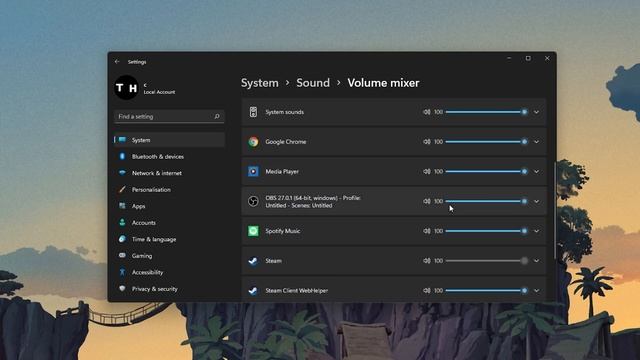Go to Sound in the breadcrumb
640x360 pixels.
pos(313,83)
